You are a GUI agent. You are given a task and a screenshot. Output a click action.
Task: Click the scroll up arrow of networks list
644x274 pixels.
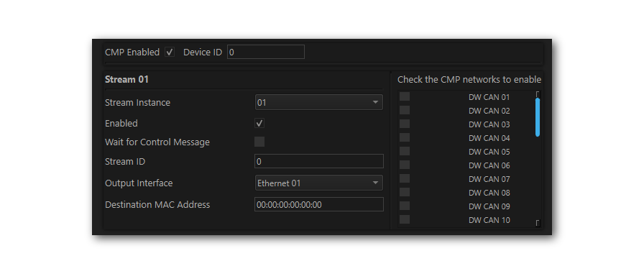click(x=538, y=94)
